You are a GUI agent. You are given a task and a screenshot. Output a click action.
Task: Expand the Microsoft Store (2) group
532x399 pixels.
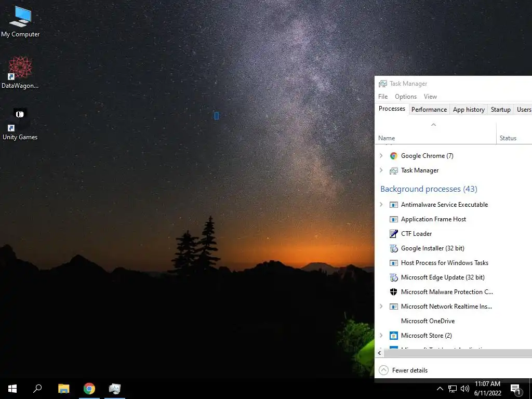381,336
